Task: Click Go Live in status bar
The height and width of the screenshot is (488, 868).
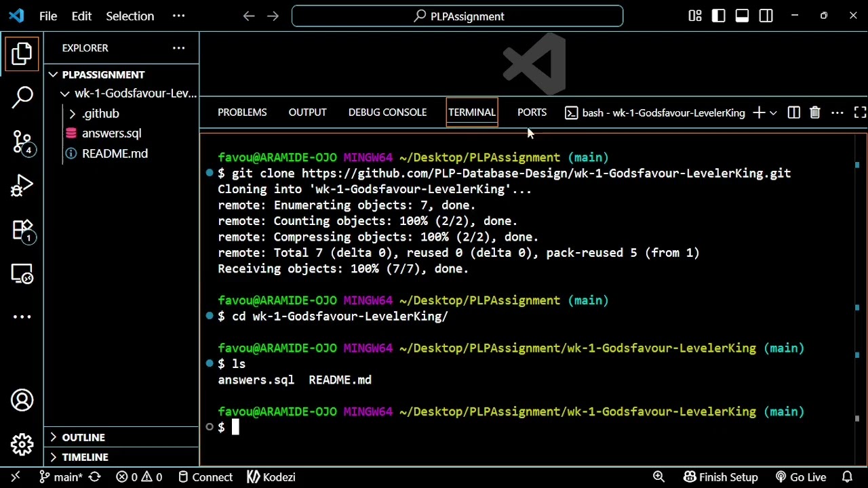Action: [801, 477]
